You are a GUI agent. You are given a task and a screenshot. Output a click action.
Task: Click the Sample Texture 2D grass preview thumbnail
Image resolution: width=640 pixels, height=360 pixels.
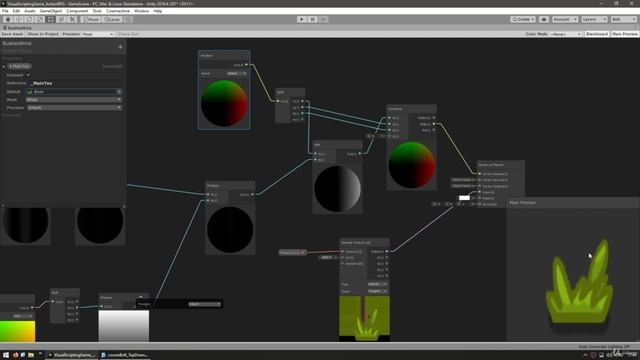364,318
